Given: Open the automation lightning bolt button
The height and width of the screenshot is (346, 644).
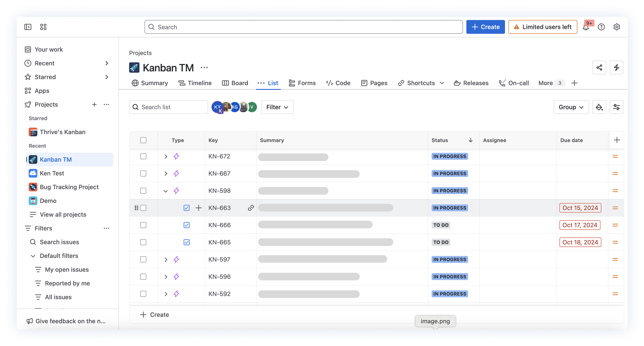Looking at the screenshot, I should 616,67.
